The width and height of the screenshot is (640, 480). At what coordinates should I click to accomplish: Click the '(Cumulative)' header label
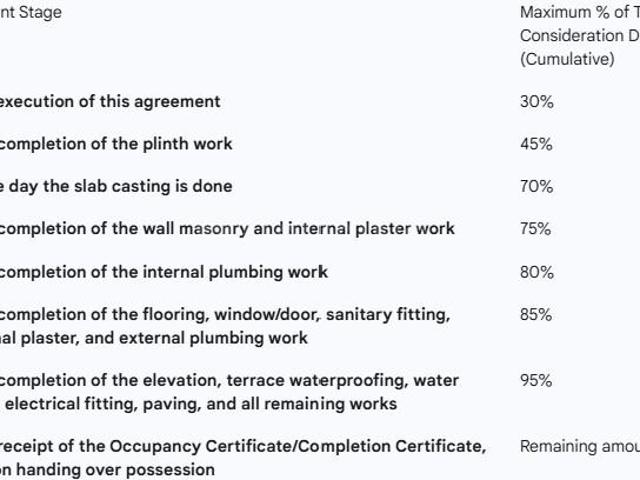(567, 59)
